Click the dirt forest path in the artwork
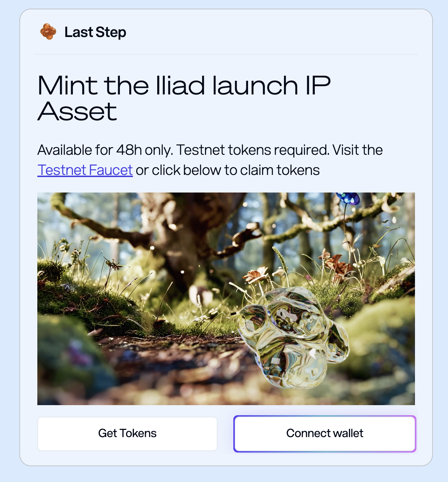Screen dimensions: 448x482 point(172,363)
